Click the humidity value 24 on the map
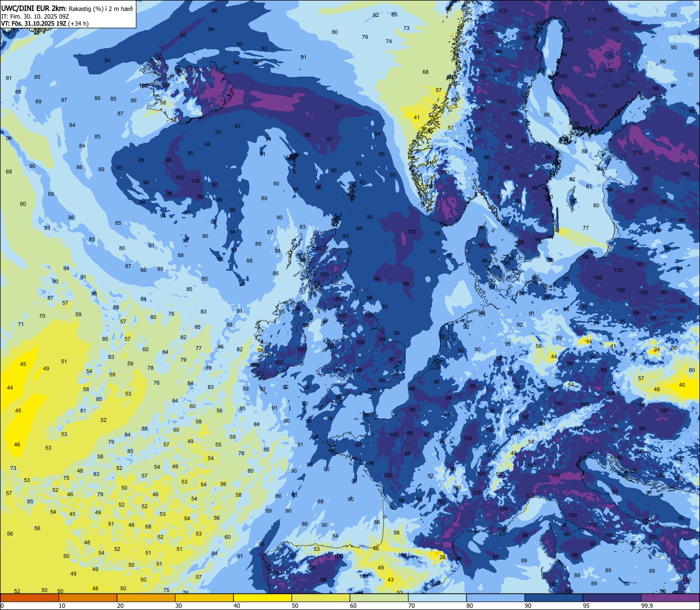The image size is (700, 610). tap(657, 350)
